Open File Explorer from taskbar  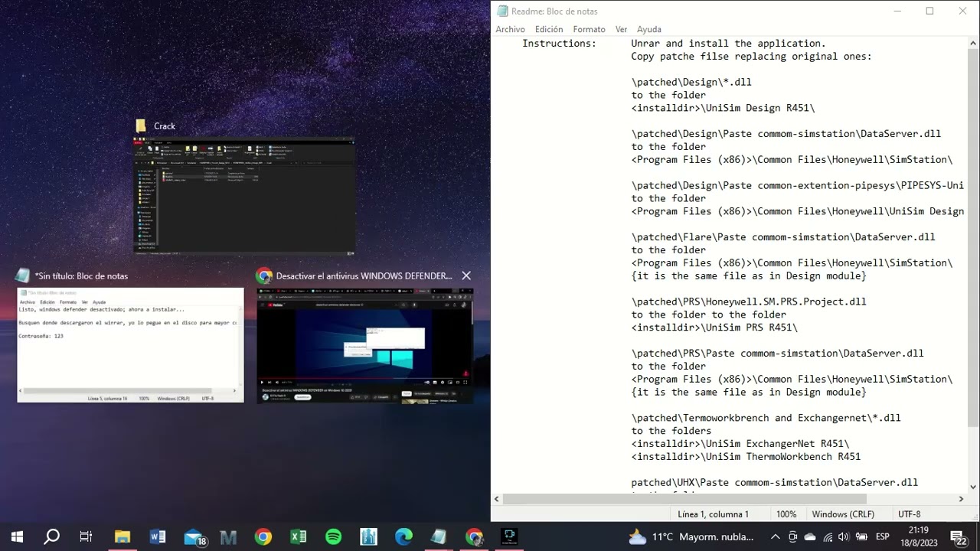(122, 536)
